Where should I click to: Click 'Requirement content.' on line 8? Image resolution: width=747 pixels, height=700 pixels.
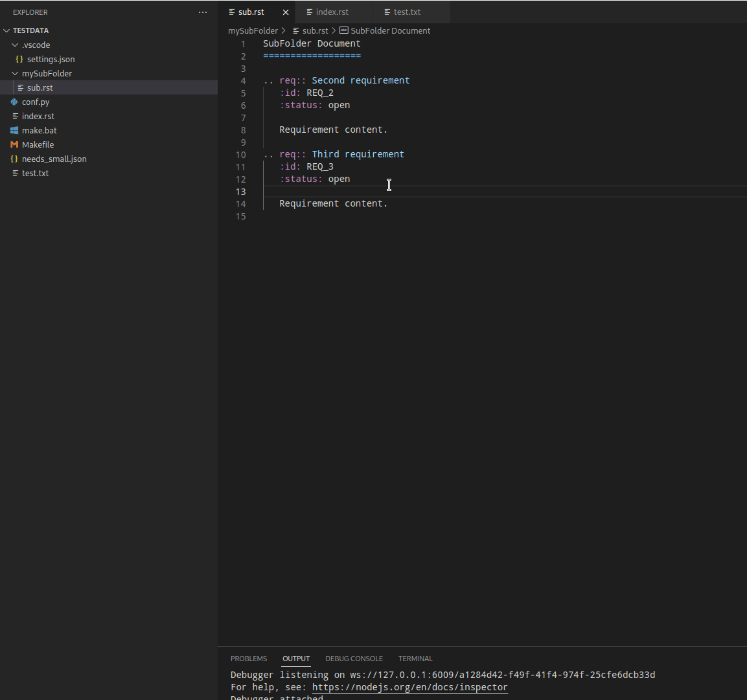click(334, 130)
